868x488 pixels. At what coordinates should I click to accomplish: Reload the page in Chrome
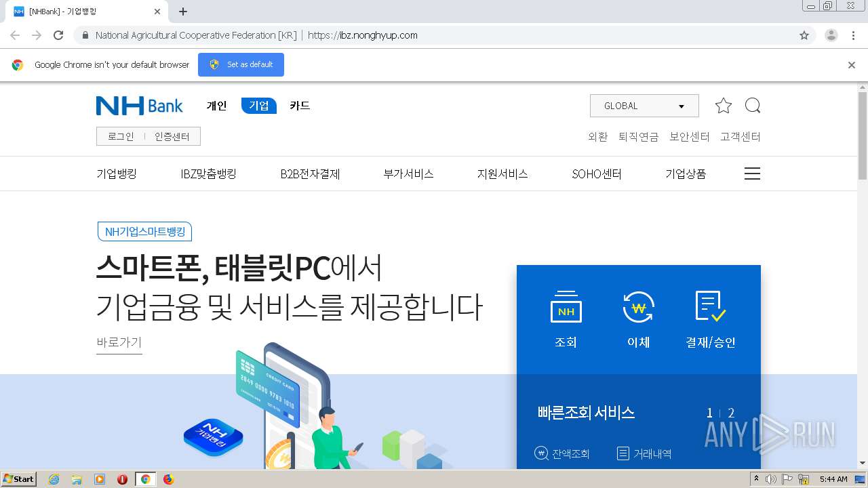(58, 35)
